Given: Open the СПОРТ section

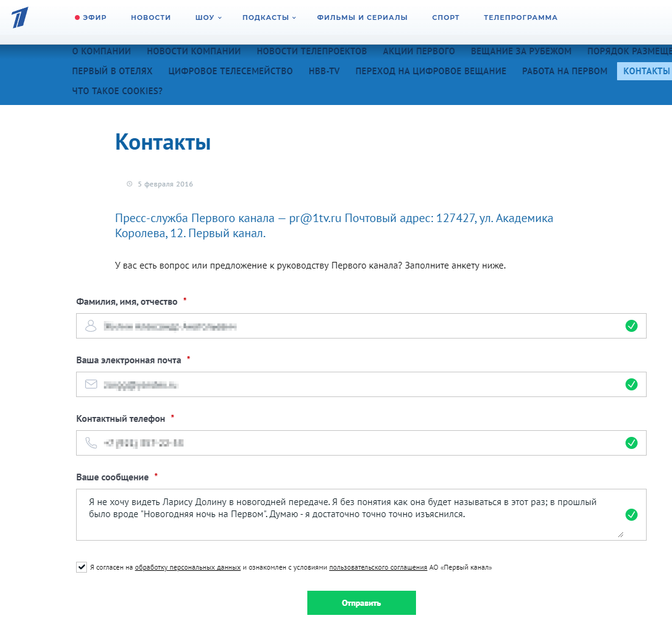Looking at the screenshot, I should [446, 17].
